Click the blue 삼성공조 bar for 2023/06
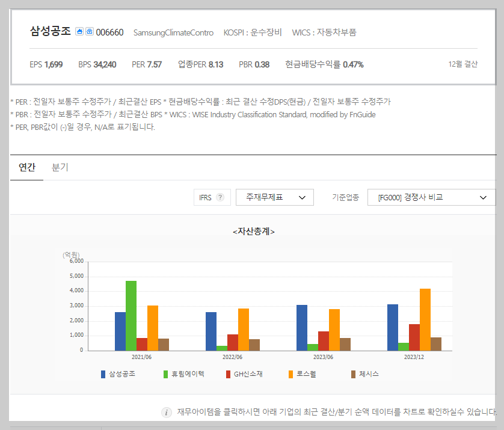This screenshot has width=504, height=430. click(x=302, y=328)
